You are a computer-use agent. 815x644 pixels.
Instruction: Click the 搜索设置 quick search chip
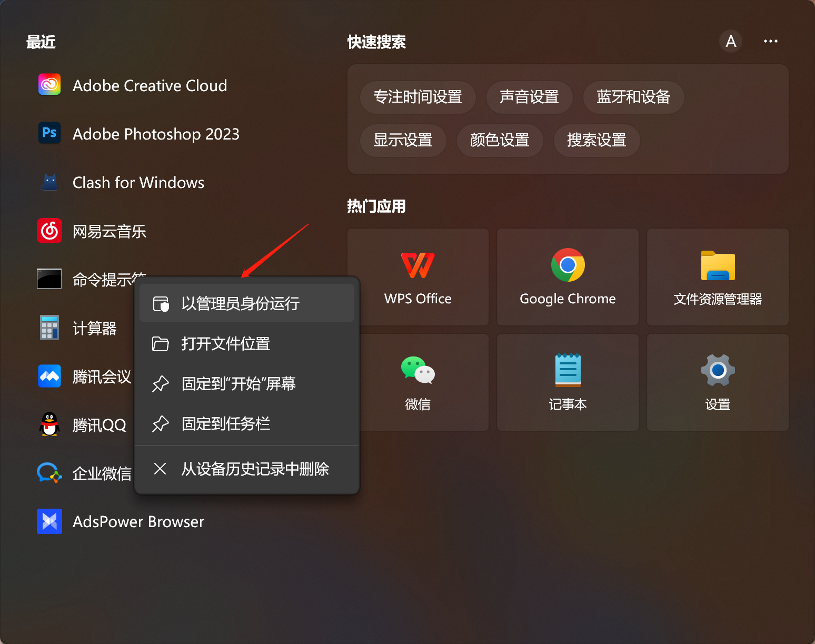click(597, 140)
